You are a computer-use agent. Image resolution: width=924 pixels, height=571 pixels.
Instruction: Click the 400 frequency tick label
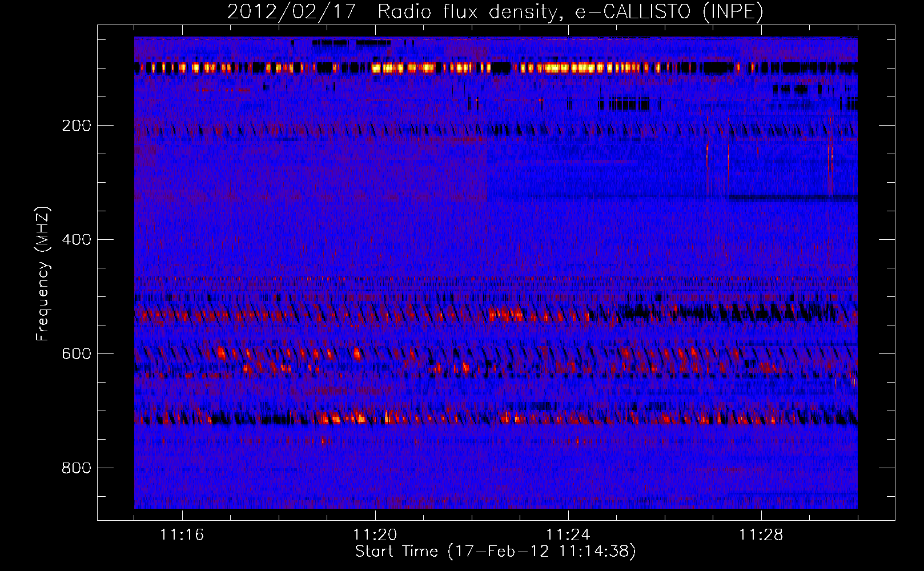coord(77,240)
